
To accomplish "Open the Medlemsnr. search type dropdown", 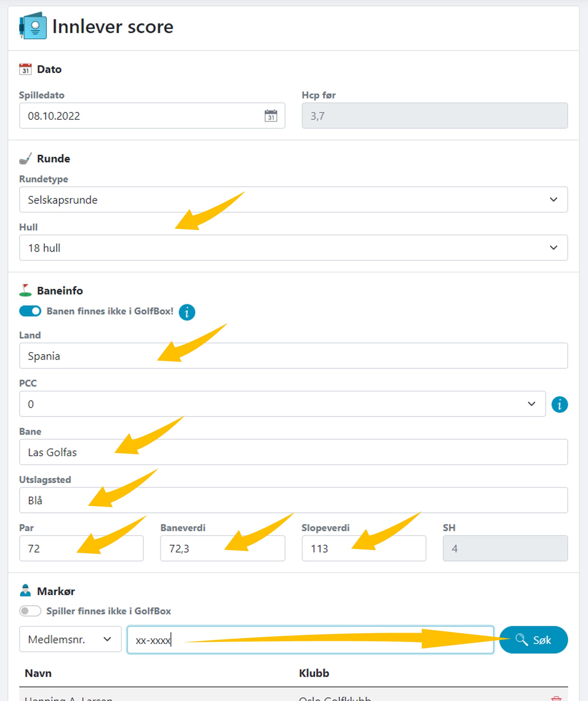I will coord(70,639).
